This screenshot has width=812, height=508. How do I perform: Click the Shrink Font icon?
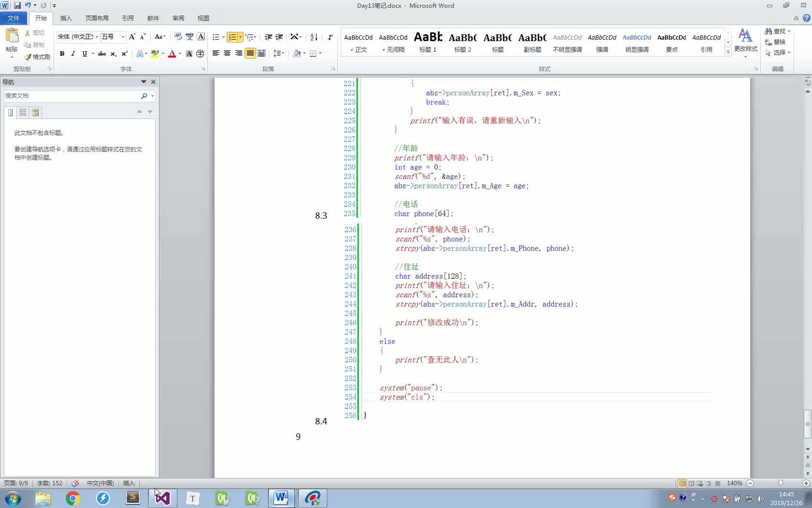(x=143, y=37)
